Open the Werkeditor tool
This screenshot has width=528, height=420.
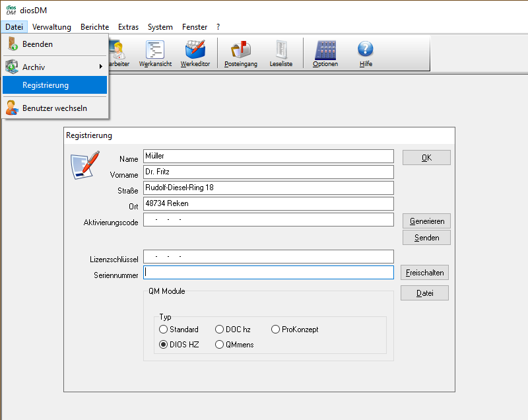[195, 53]
